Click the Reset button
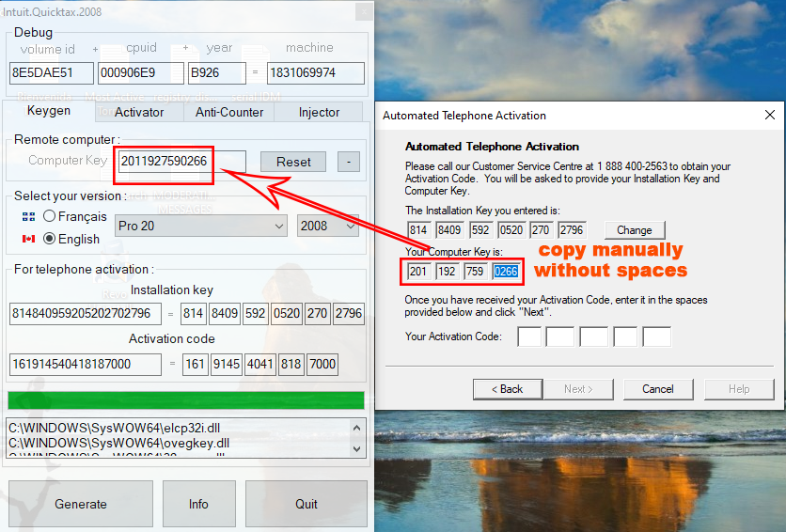The image size is (786, 532). pyautogui.click(x=293, y=162)
